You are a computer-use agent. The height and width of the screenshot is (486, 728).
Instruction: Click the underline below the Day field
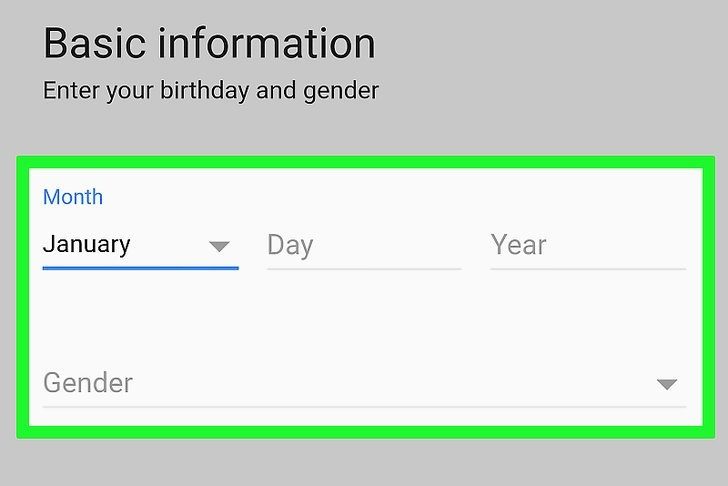click(x=363, y=268)
